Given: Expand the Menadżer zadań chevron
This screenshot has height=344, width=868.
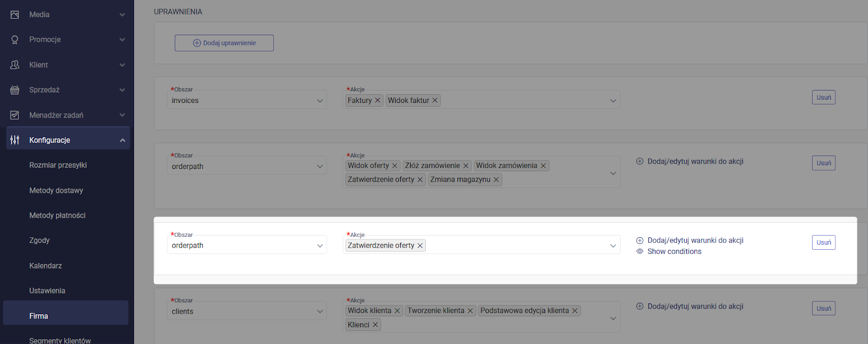Looking at the screenshot, I should coord(122,115).
